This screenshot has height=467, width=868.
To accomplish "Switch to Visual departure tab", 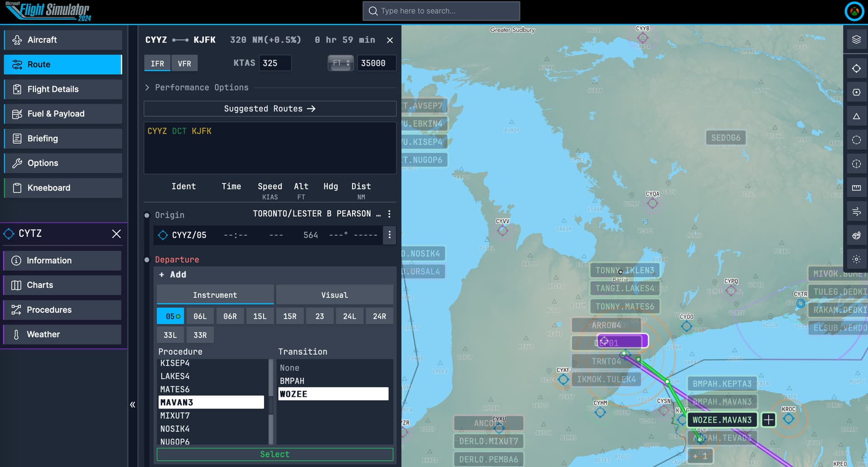I will [335, 295].
